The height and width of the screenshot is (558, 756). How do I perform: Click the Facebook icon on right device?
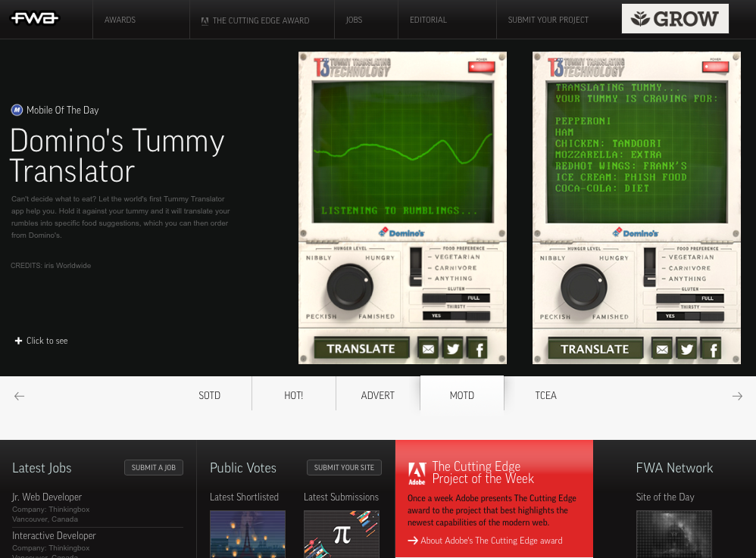[x=713, y=349]
